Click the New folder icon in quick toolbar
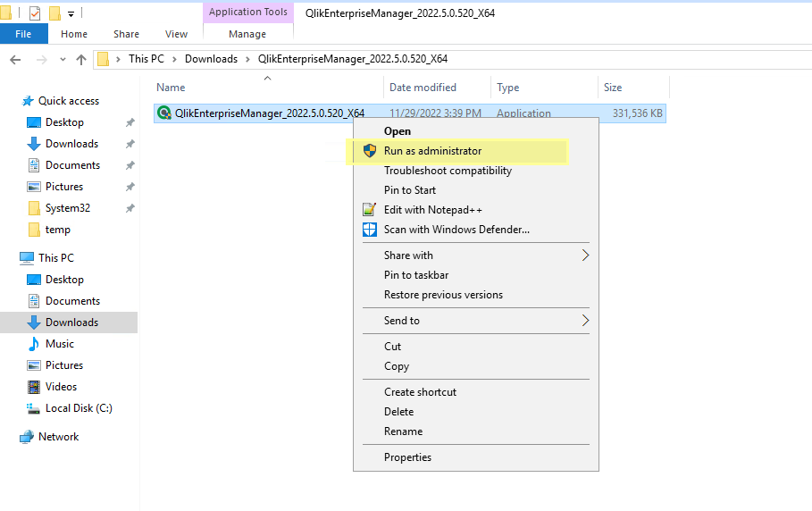 pyautogui.click(x=54, y=13)
